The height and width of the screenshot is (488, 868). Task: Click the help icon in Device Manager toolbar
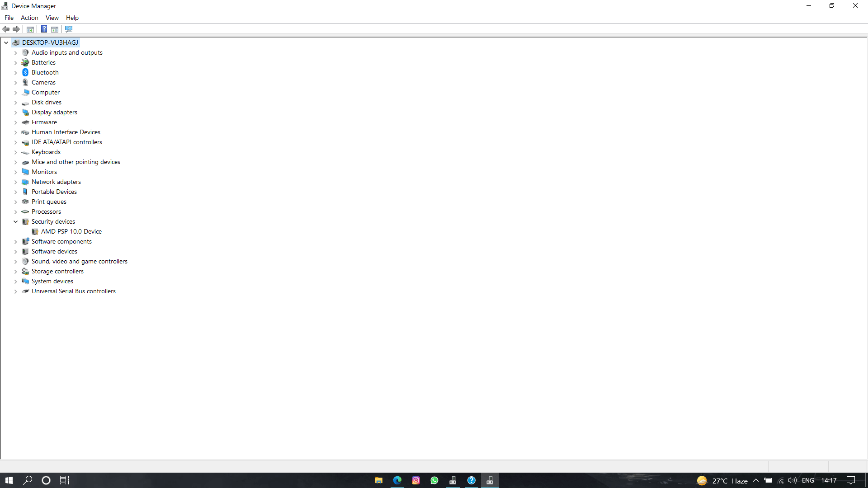coord(43,29)
